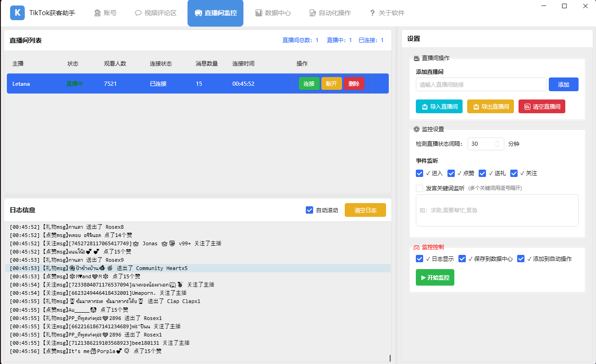Toggle the 自动滚动 checkbox
Image resolution: width=596 pixels, height=364 pixels.
309,210
